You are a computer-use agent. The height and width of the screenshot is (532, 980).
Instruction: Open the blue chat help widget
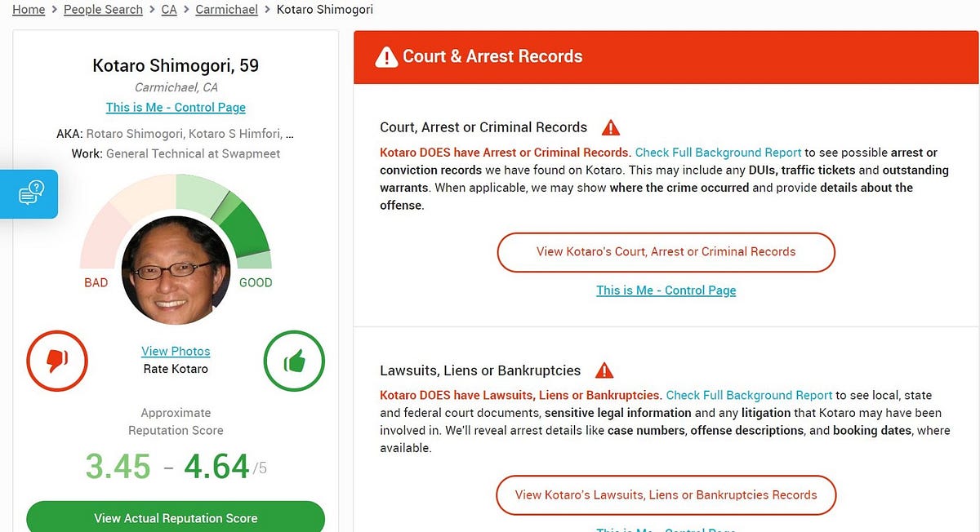point(29,193)
